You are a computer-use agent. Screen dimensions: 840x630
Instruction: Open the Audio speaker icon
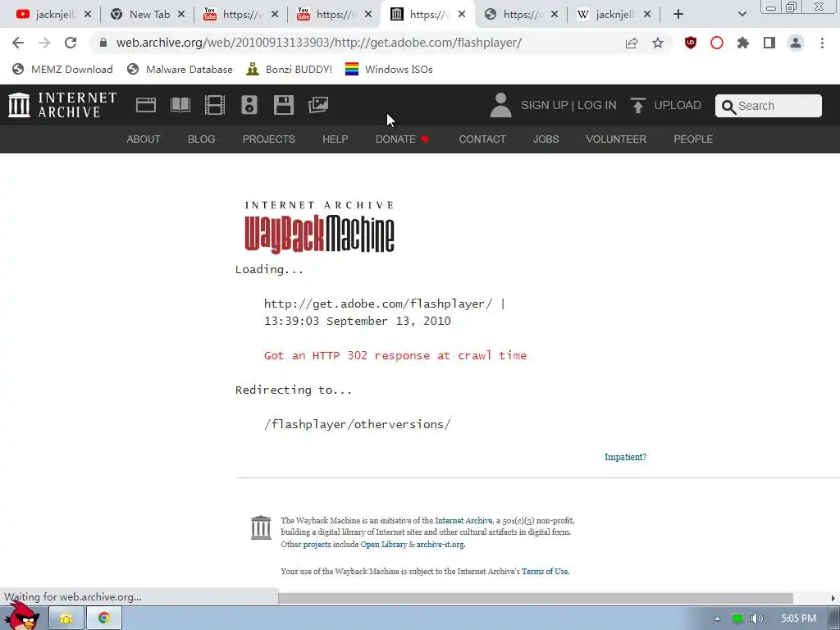pos(249,105)
